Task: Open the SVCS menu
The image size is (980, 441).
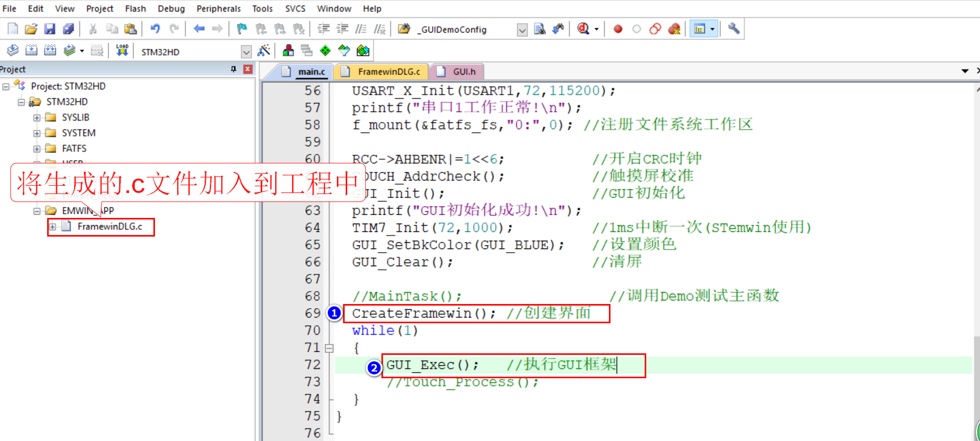Action: tap(295, 8)
